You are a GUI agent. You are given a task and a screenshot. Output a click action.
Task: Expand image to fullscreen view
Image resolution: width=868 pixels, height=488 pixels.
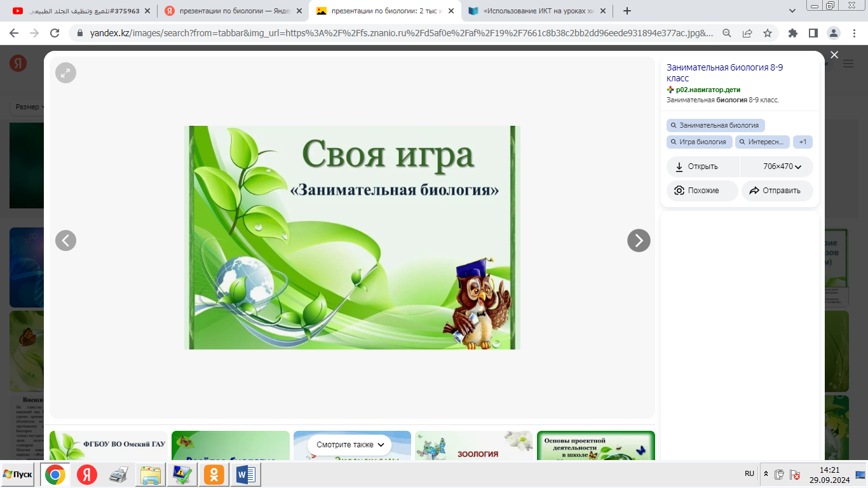(65, 73)
